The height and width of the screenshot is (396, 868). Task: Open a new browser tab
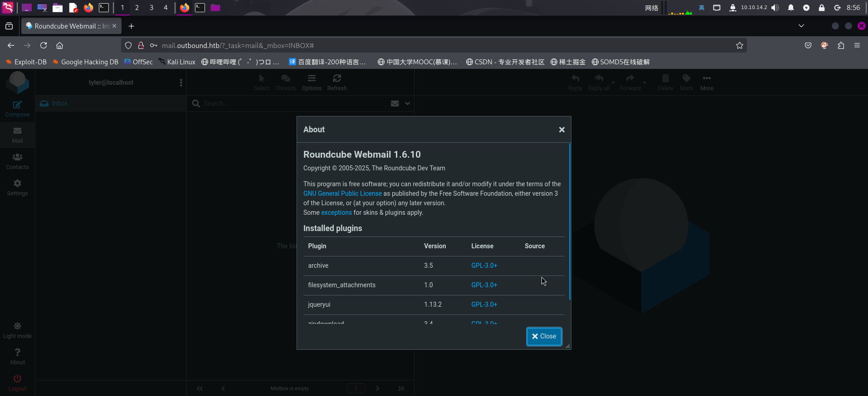pos(131,26)
